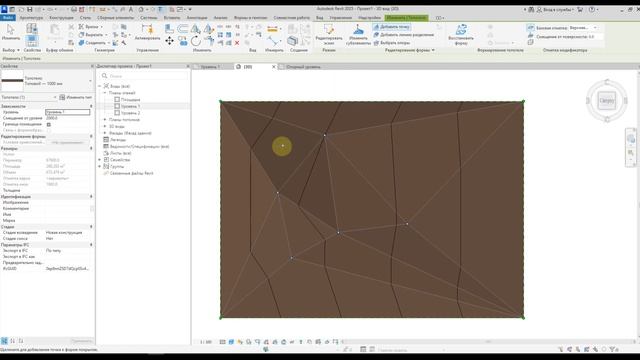
Task: Switch to the Architecture ribbon tab
Action: pyautogui.click(x=31, y=18)
